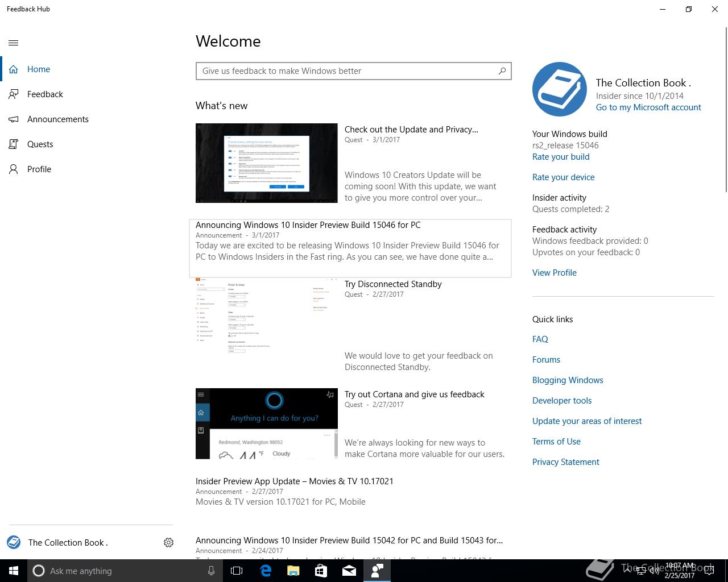Select Announcements in the navigation pane
This screenshot has width=728, height=582.
tap(86, 119)
